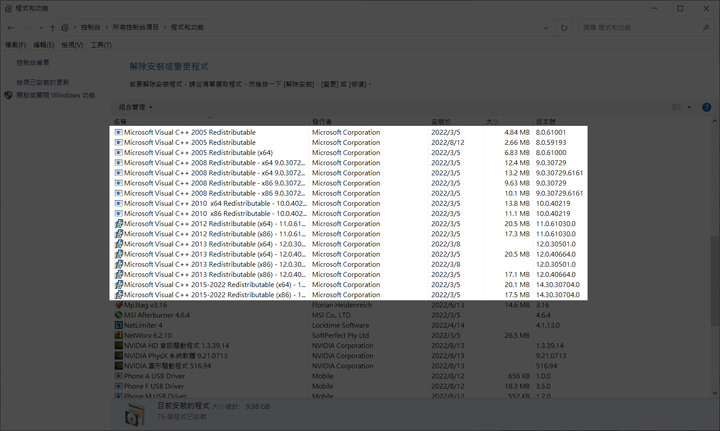Click the Phone A USB Driver icon
Image resolution: width=720 pixels, height=431 pixels.
(x=118, y=376)
